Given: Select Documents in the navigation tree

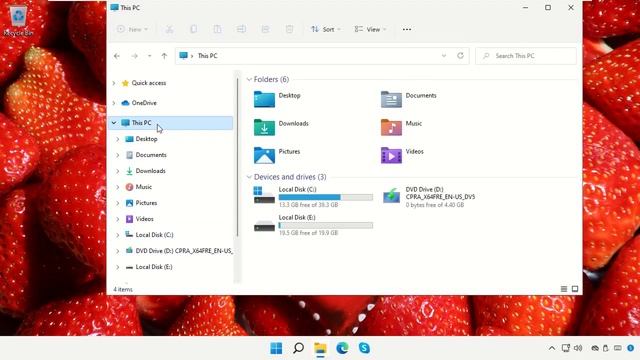Looking at the screenshot, I should pos(151,155).
